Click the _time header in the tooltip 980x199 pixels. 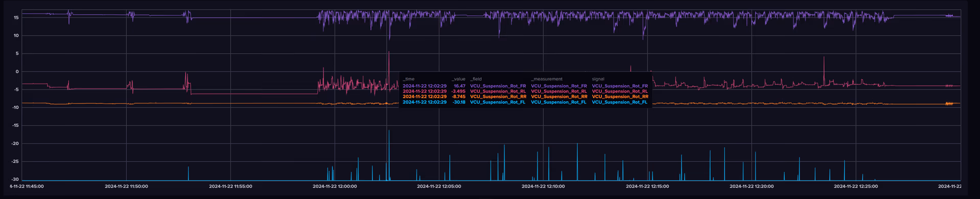pos(409,79)
